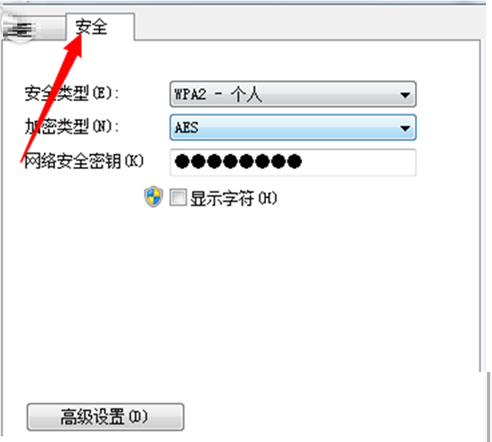Screen dimensions: 492x442
Task: Click empty space right of password dots
Action: coord(358,162)
